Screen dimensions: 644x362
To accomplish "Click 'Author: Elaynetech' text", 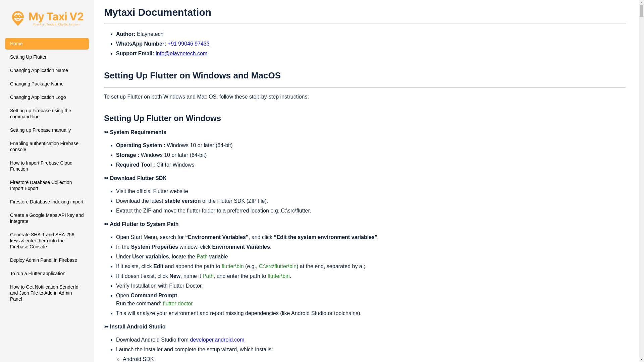I will point(140,34).
